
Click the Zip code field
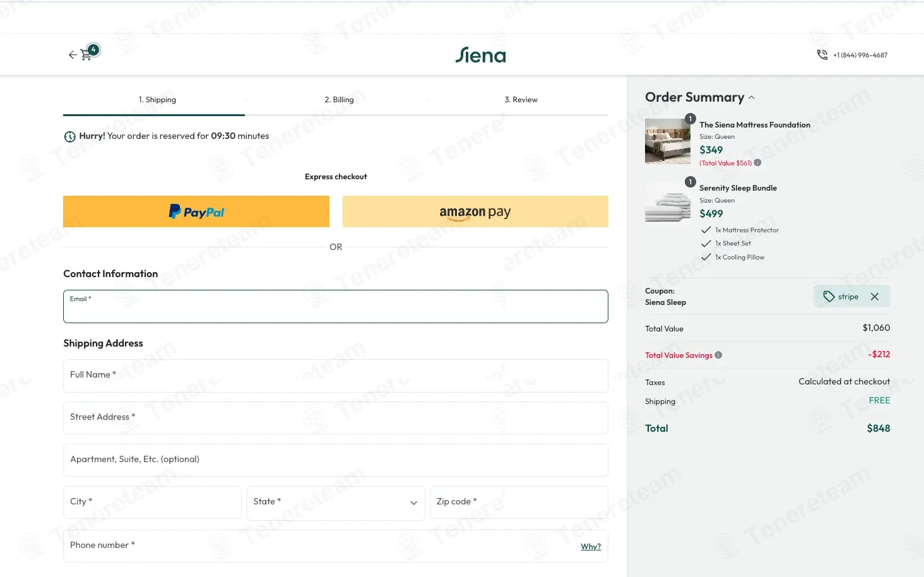519,503
